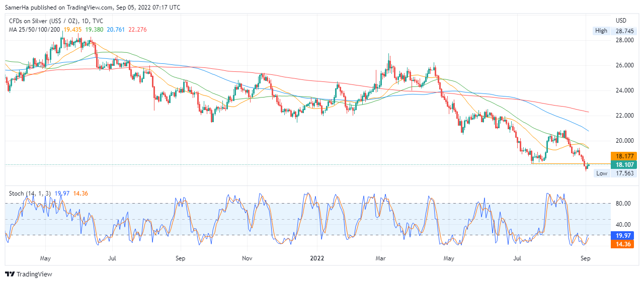Click the orange 14.36 Stoch axis tag

[x=624, y=244]
